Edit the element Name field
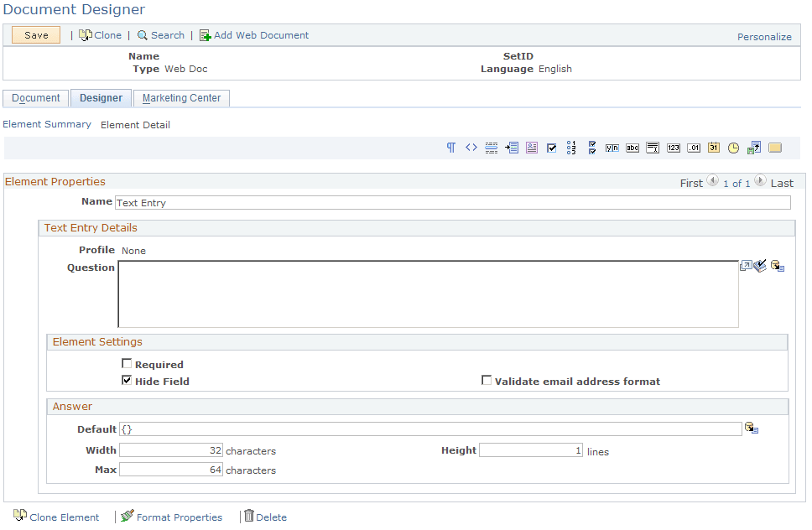Image resolution: width=812 pixels, height=530 pixels. point(336,202)
